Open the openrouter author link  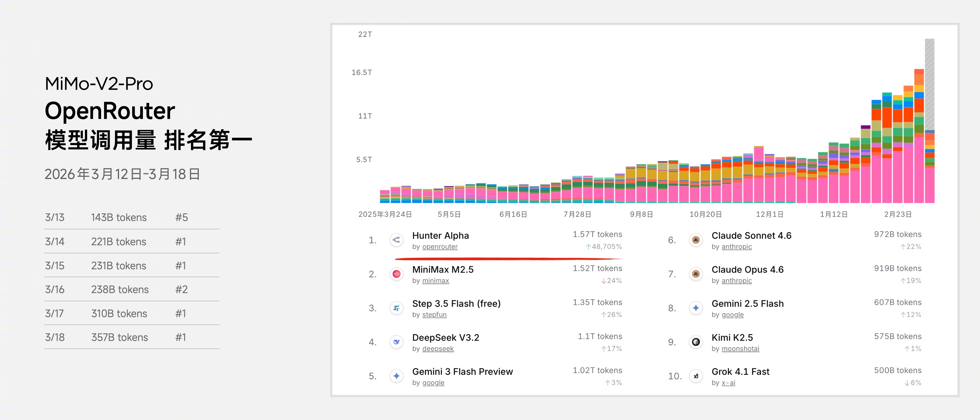click(440, 247)
